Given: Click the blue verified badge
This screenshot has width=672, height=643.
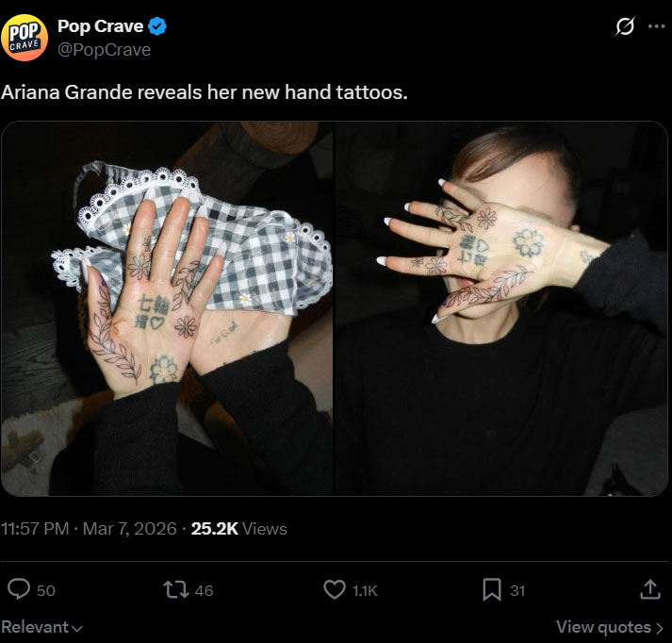Looking at the screenshot, I should click(156, 27).
